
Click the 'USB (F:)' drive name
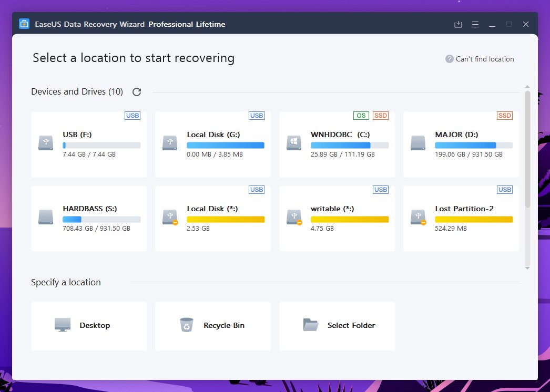77,135
